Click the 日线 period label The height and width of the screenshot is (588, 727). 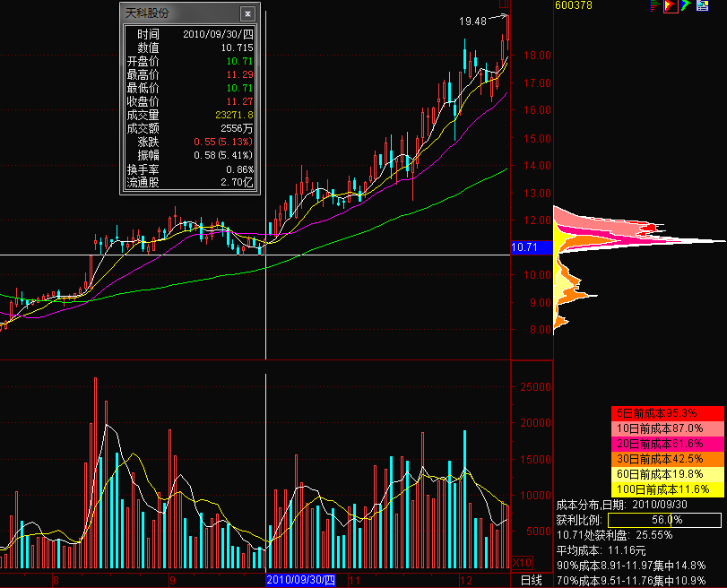532,580
